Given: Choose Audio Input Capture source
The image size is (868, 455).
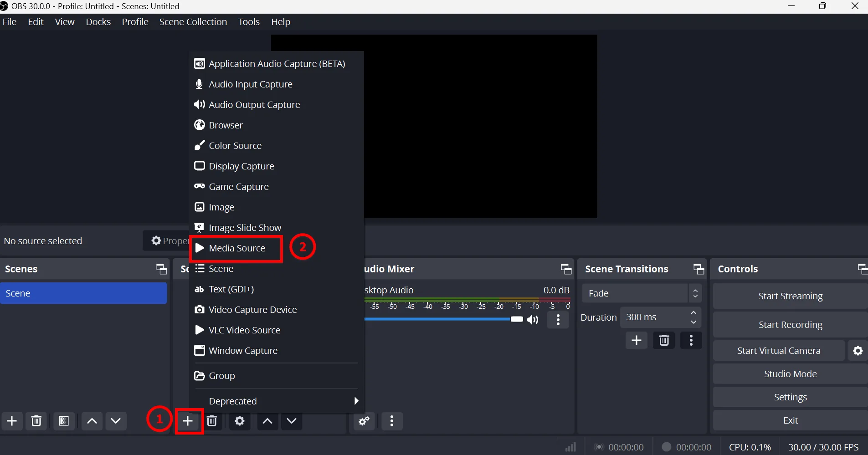Looking at the screenshot, I should [277, 84].
